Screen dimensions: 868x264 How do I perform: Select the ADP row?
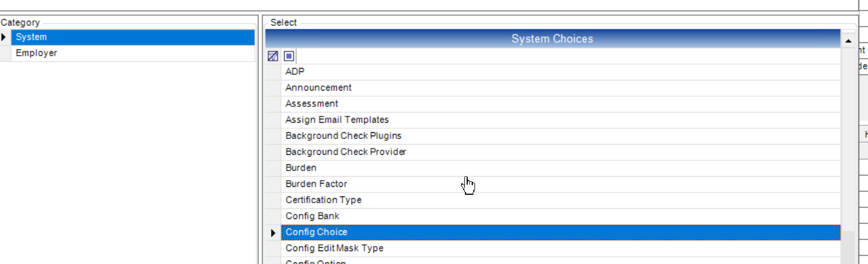coord(560,72)
